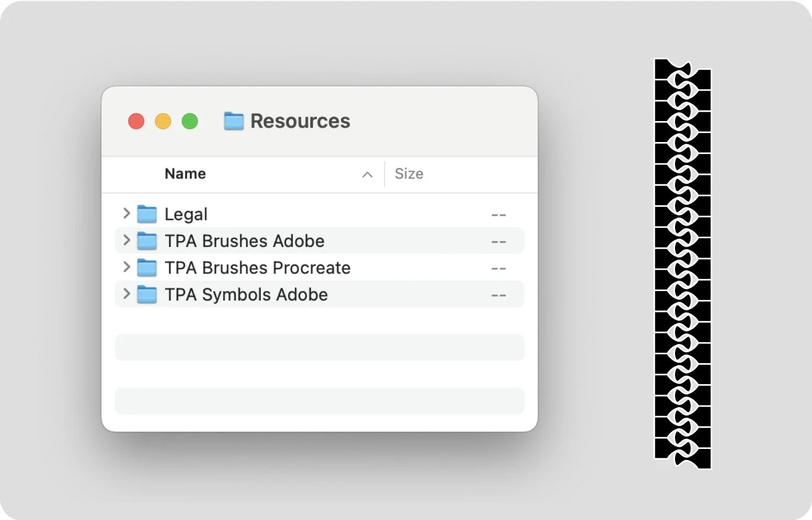
Task: Expand the TPA Symbols Adobe folder chevron
Action: point(127,294)
